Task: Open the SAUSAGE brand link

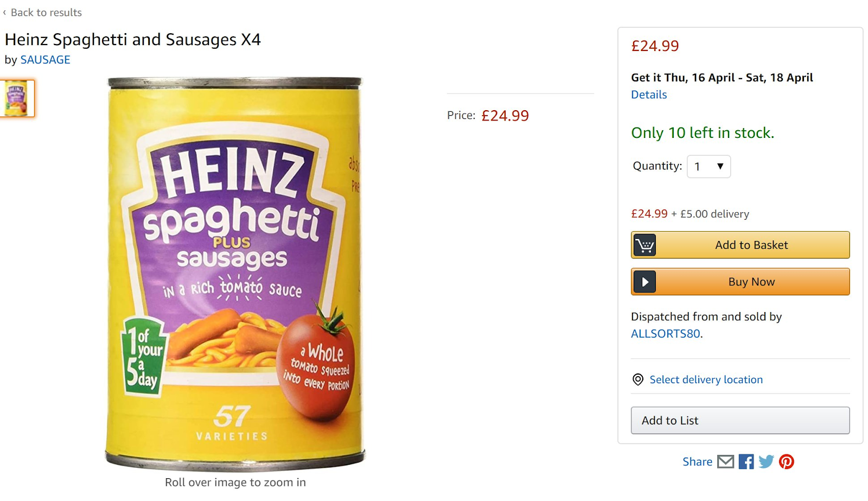Action: tap(46, 60)
